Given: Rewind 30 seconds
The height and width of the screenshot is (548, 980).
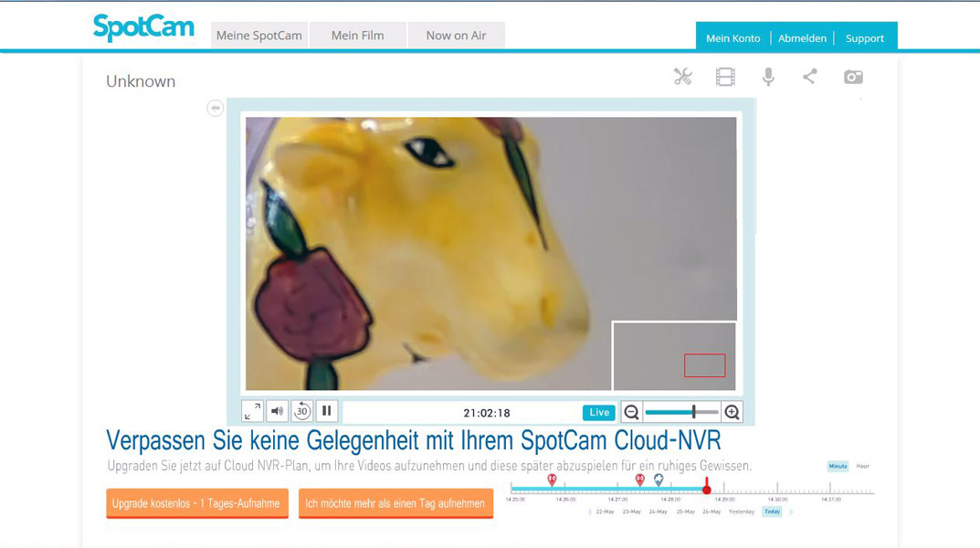Looking at the screenshot, I should [x=302, y=411].
